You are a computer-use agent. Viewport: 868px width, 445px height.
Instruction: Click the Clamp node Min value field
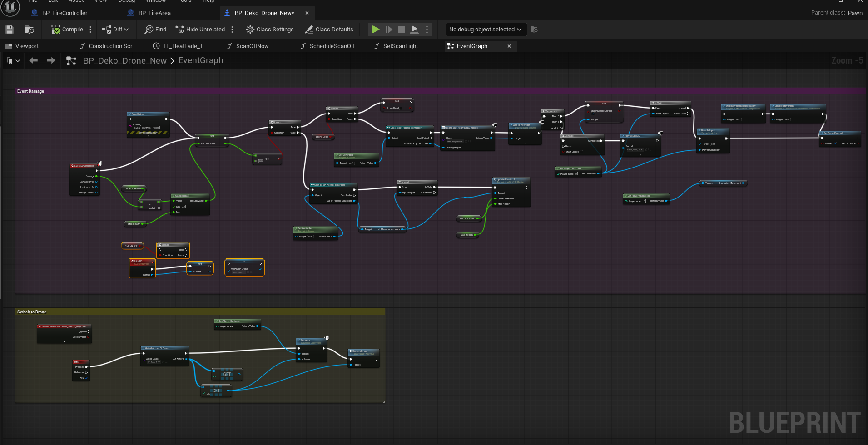click(184, 207)
